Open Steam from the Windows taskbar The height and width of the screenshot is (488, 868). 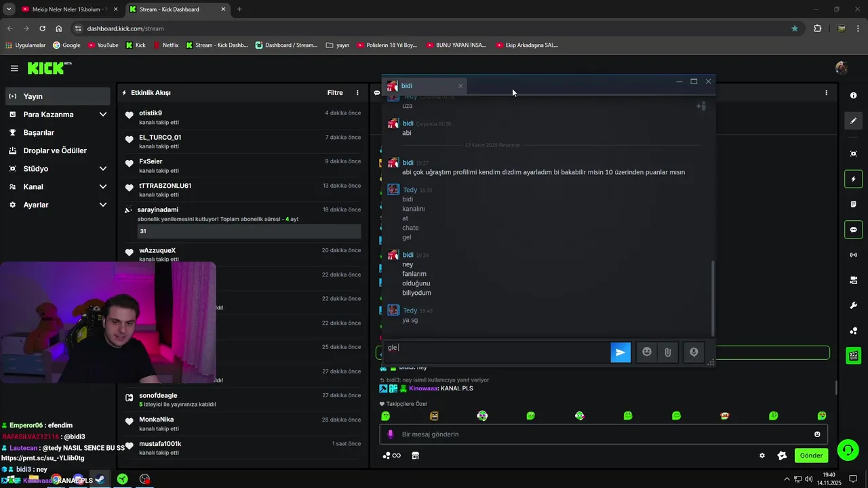pyautogui.click(x=100, y=479)
